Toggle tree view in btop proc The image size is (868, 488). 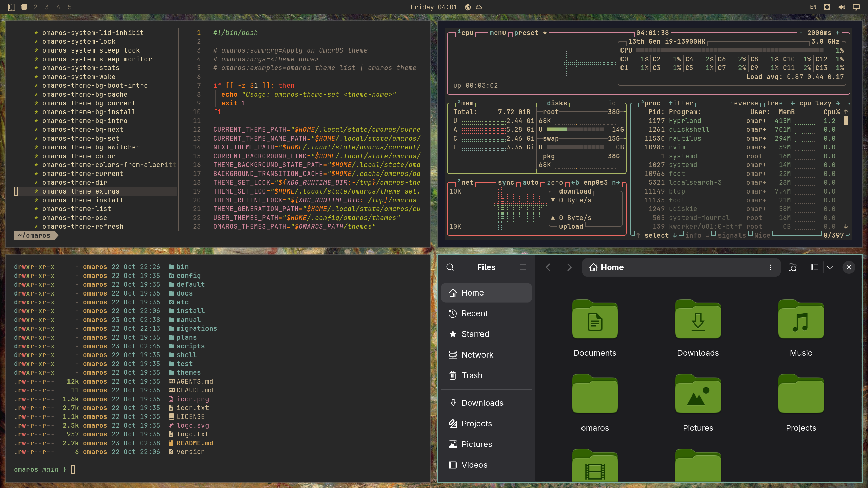pos(774,103)
